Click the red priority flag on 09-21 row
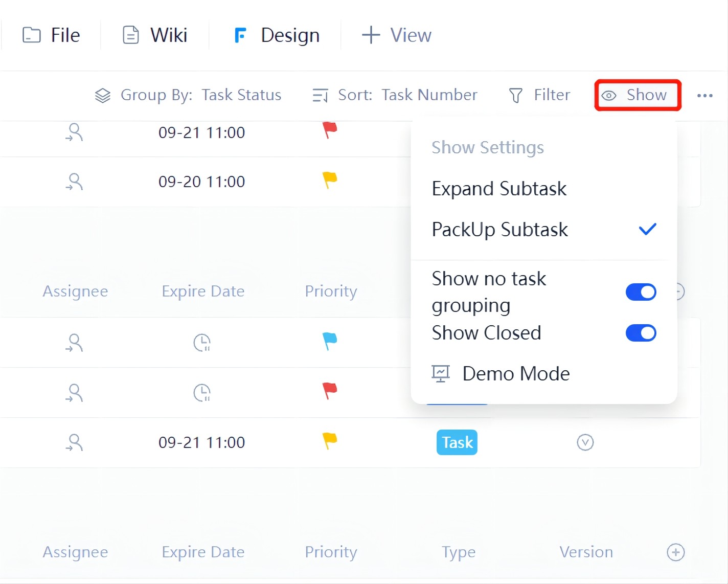 pos(330,130)
